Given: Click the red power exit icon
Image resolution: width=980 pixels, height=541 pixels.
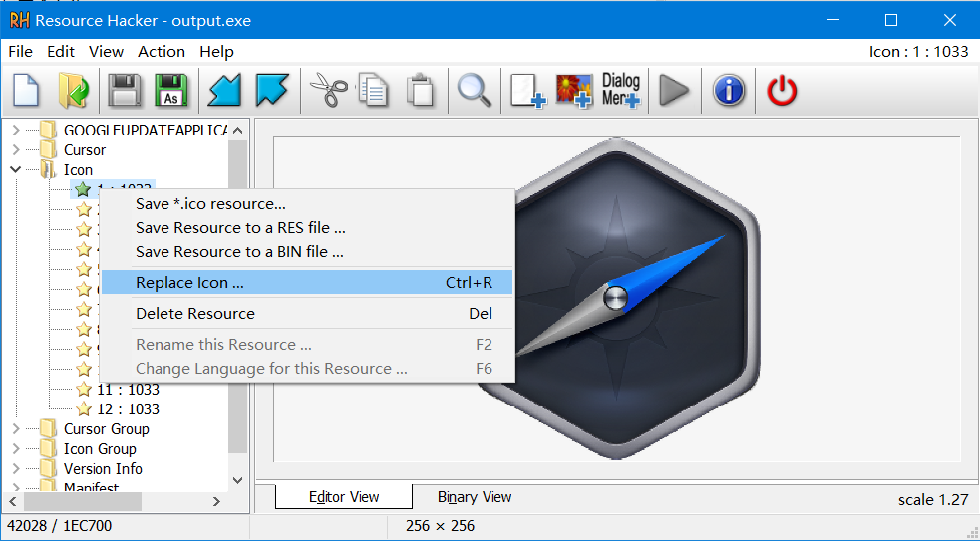Looking at the screenshot, I should [782, 91].
